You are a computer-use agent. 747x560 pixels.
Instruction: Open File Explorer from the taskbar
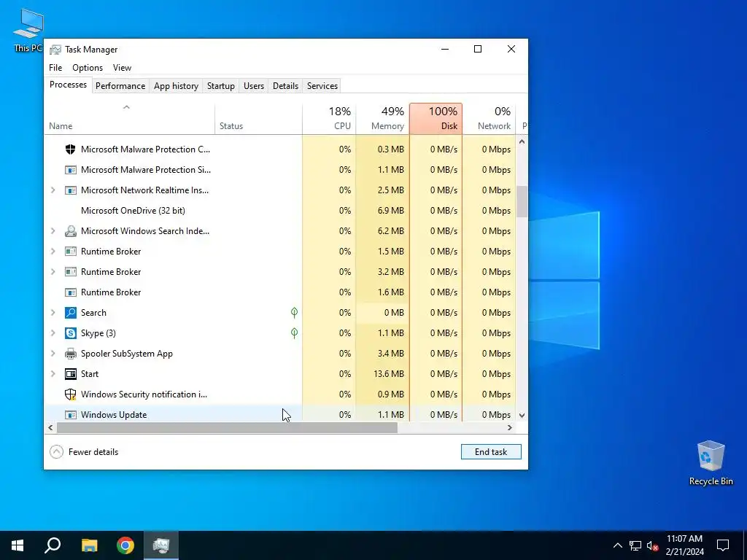89,545
